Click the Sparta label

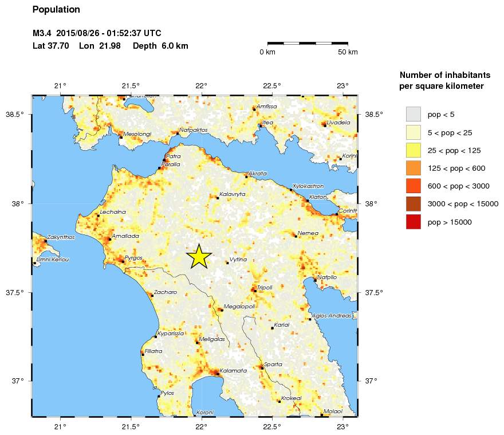coord(273,364)
